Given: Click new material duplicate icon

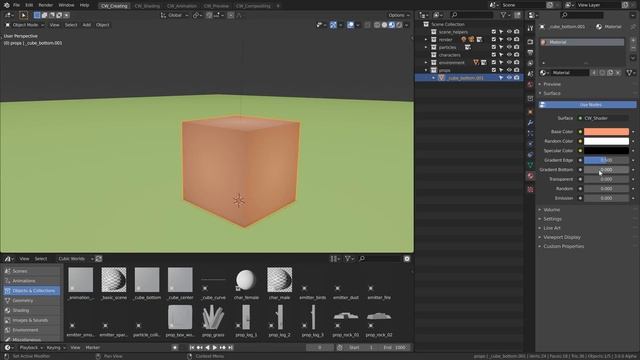Looking at the screenshot, I should [610, 73].
